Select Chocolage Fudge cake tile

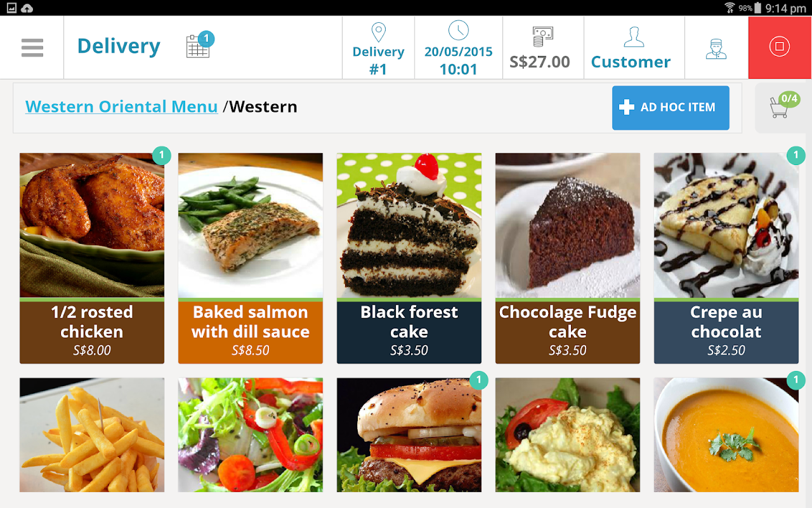click(568, 258)
